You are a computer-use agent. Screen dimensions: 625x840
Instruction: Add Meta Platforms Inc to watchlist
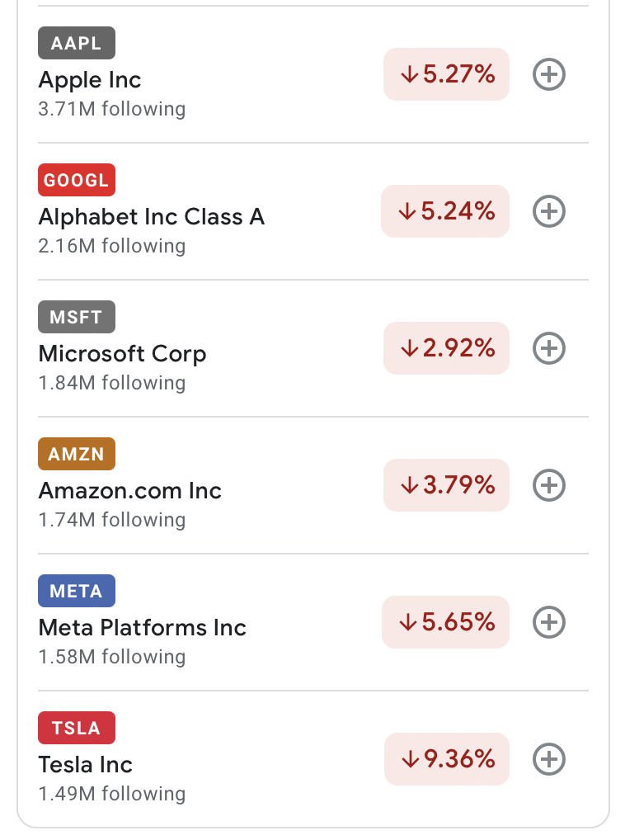549,622
